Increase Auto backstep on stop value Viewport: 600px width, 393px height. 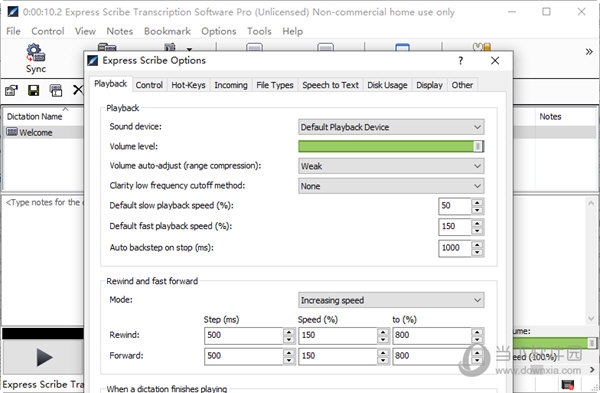[477, 244]
